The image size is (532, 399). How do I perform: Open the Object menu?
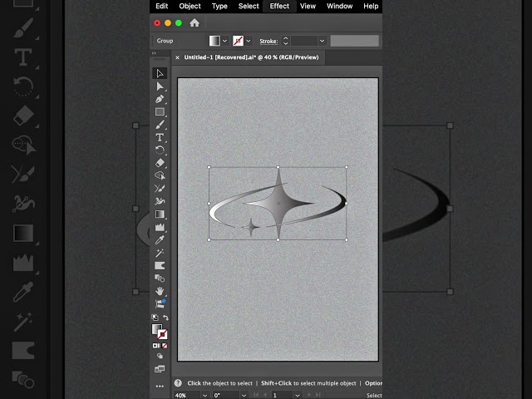coord(190,6)
